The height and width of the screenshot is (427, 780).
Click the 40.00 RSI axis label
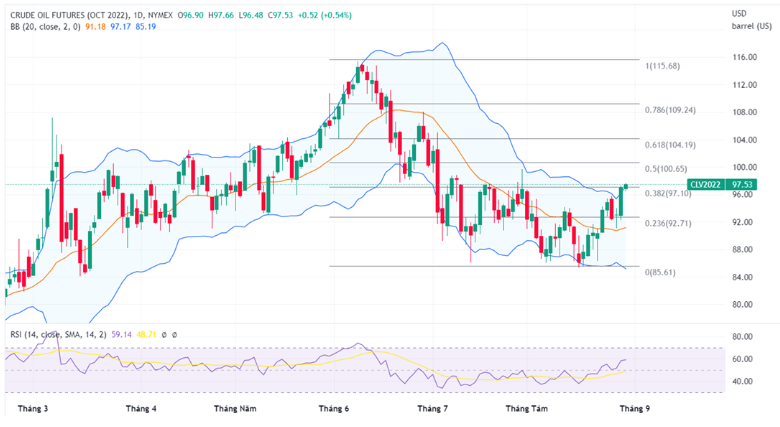click(742, 381)
